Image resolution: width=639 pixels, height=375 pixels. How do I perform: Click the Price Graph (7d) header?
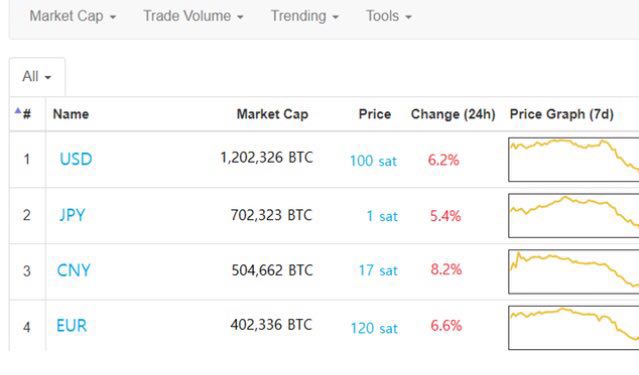pos(562,114)
